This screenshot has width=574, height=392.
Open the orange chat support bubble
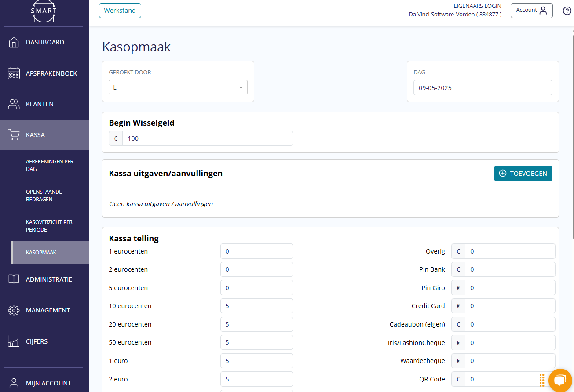[560, 380]
